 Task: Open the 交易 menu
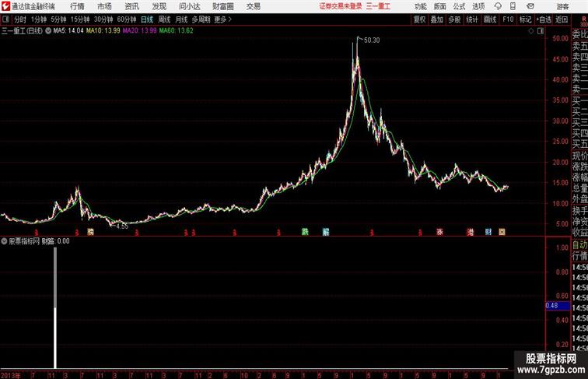point(253,6)
